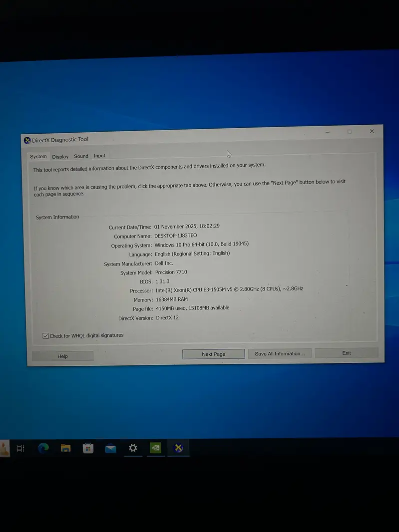Switch to the Display tab
This screenshot has width=399, height=532.
coord(60,157)
